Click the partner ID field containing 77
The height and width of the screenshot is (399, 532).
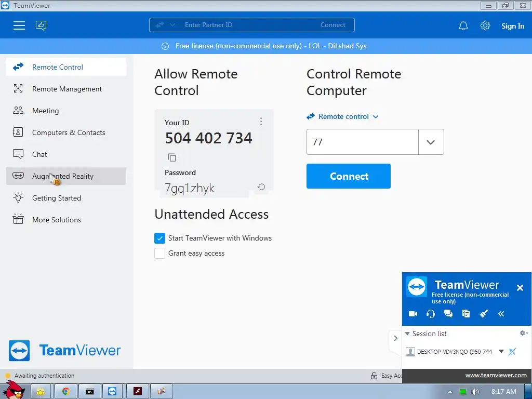pyautogui.click(x=362, y=142)
